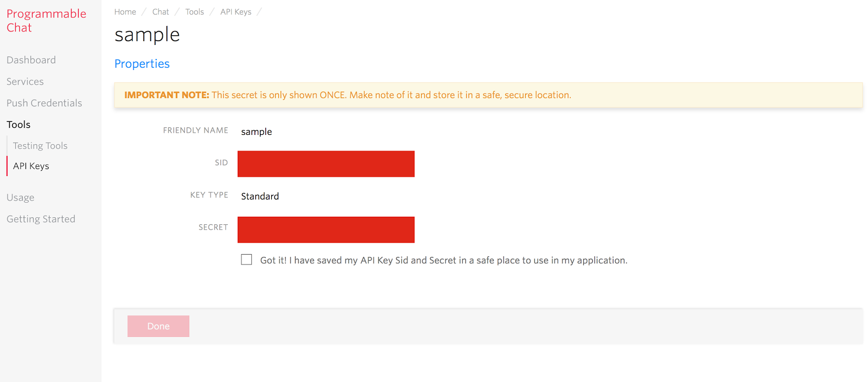Click the friendly name value 'sample'
Screen dimensions: 868x382
tap(257, 132)
